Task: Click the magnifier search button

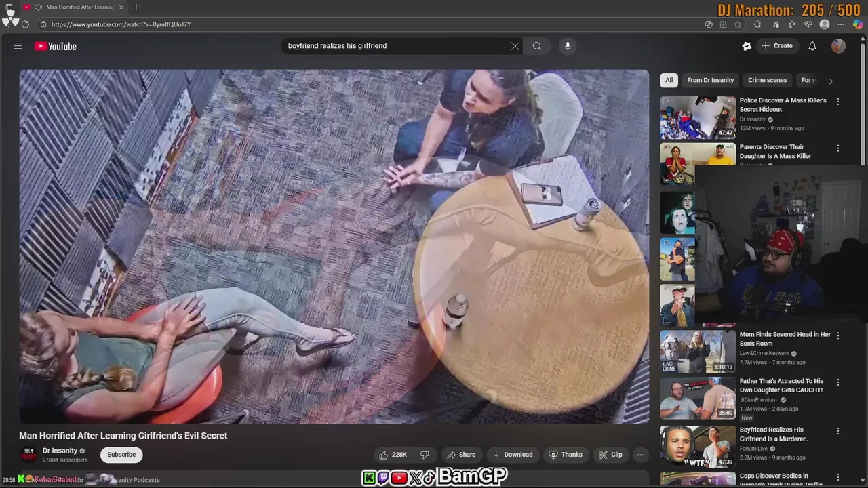Action: pos(537,46)
